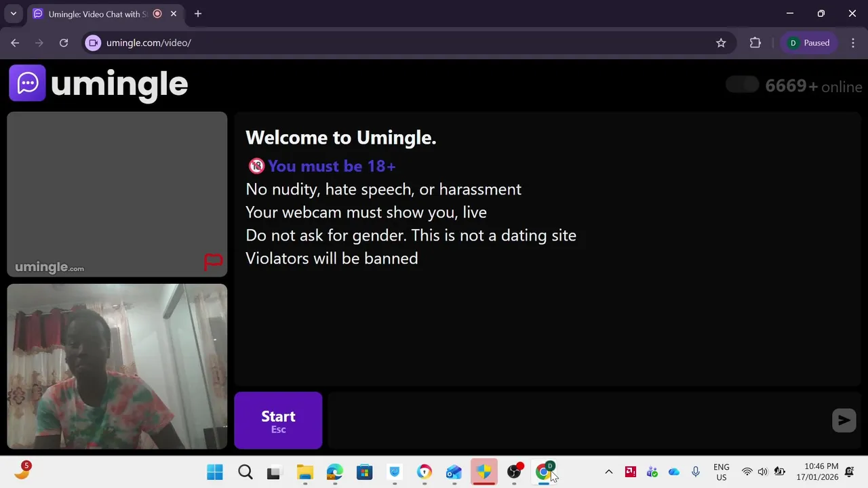Click the OneDrive cloud tray icon
868x488 pixels.
[x=673, y=472]
